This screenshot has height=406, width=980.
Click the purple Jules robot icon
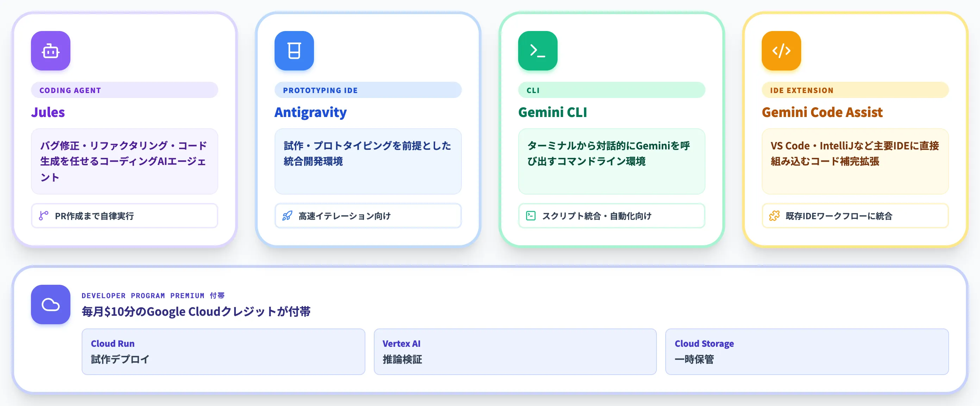pos(51,51)
